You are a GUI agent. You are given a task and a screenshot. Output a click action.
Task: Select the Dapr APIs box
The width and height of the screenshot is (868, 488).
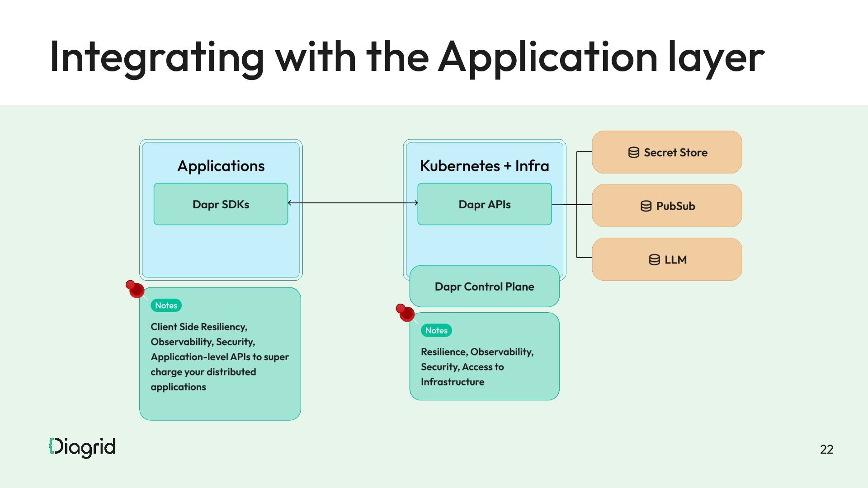coord(484,204)
